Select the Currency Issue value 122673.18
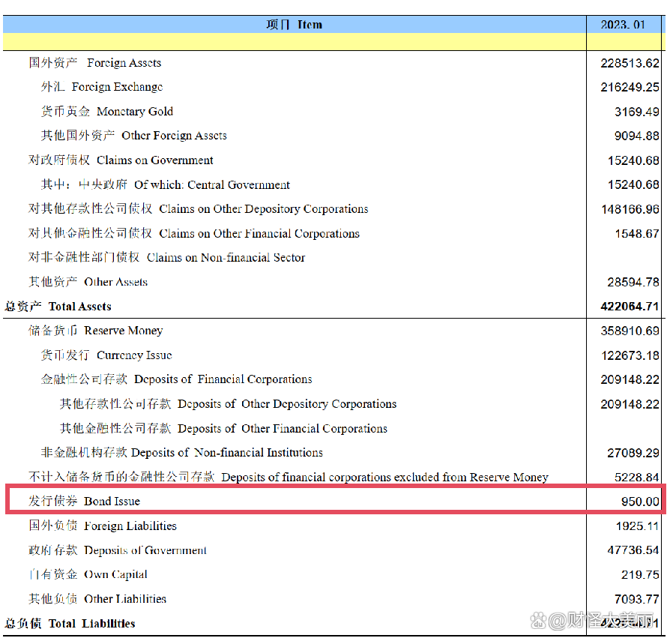This screenshot has width=667, height=644. [x=630, y=355]
